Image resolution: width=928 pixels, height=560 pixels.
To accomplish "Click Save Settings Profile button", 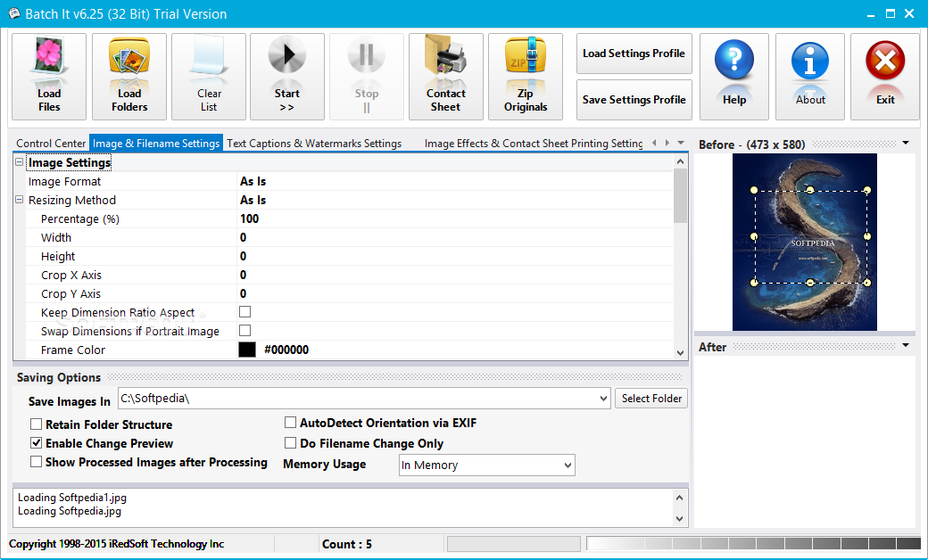I will pos(634,99).
